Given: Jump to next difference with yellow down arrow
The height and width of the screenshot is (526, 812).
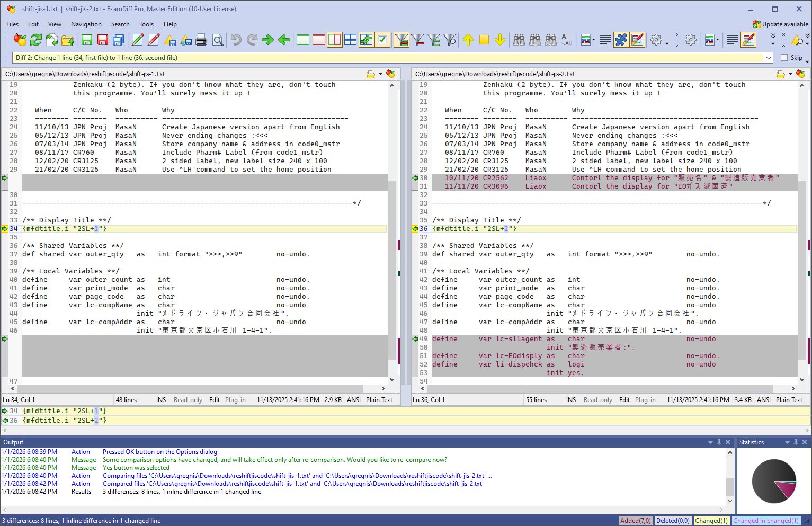Looking at the screenshot, I should (x=500, y=40).
